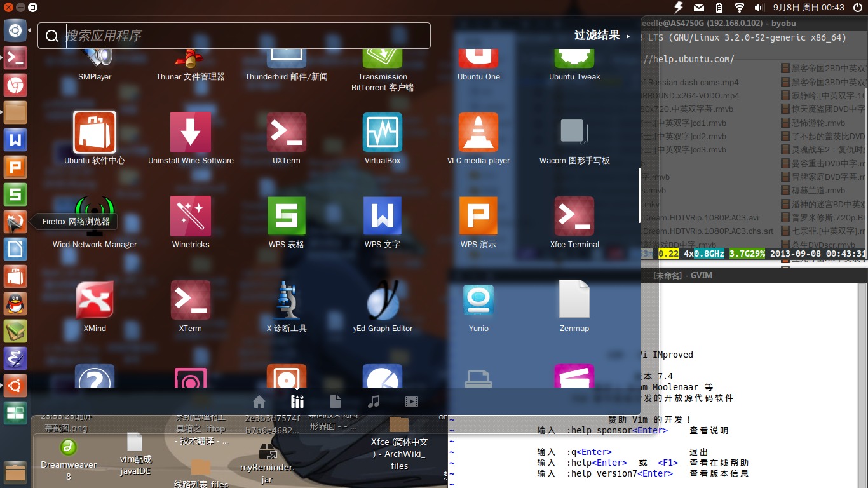Click the 搜索应用程序 search field

coord(234,36)
